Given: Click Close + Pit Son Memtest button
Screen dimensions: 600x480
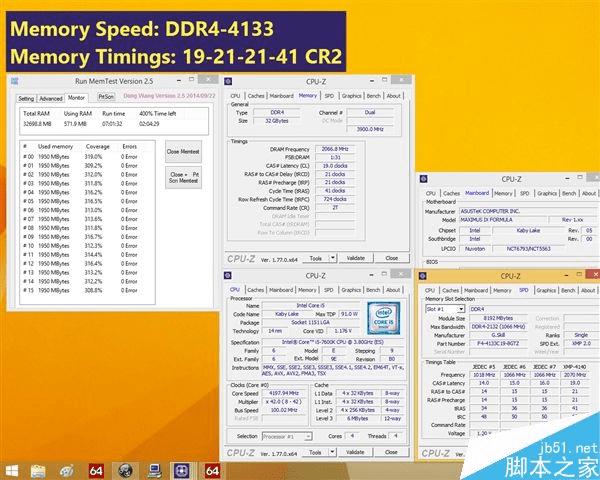Looking at the screenshot, I should click(x=183, y=177).
